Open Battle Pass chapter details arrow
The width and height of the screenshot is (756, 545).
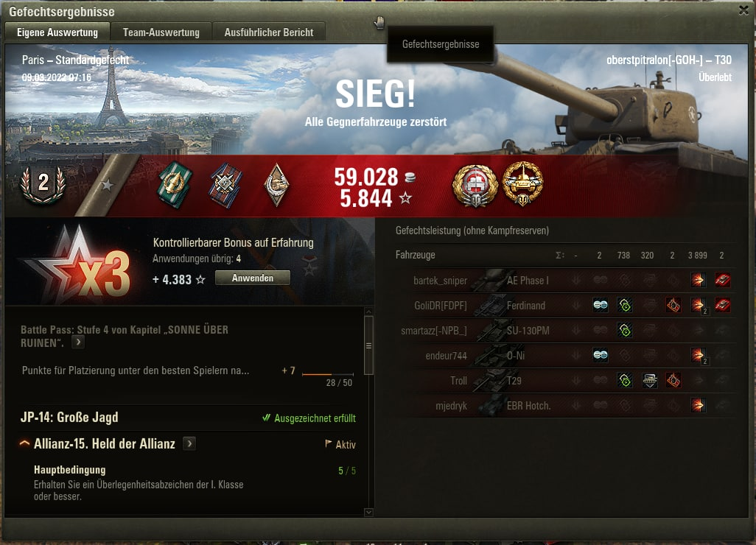click(78, 342)
